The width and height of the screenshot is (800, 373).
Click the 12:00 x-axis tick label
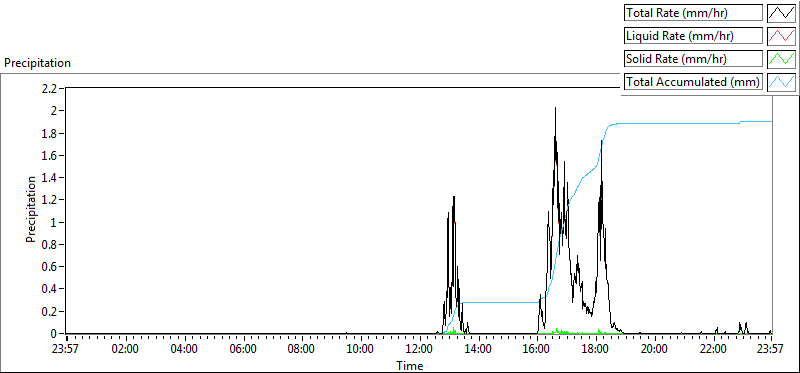[419, 350]
